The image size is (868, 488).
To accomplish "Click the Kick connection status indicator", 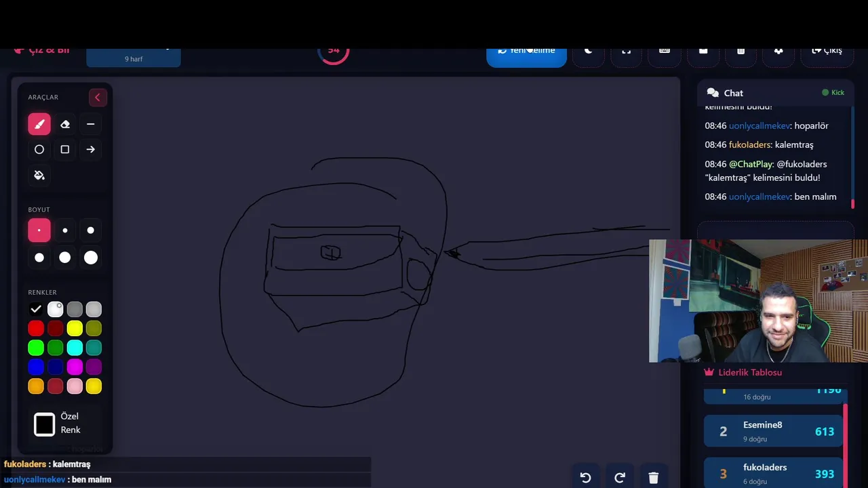I will coord(833,93).
